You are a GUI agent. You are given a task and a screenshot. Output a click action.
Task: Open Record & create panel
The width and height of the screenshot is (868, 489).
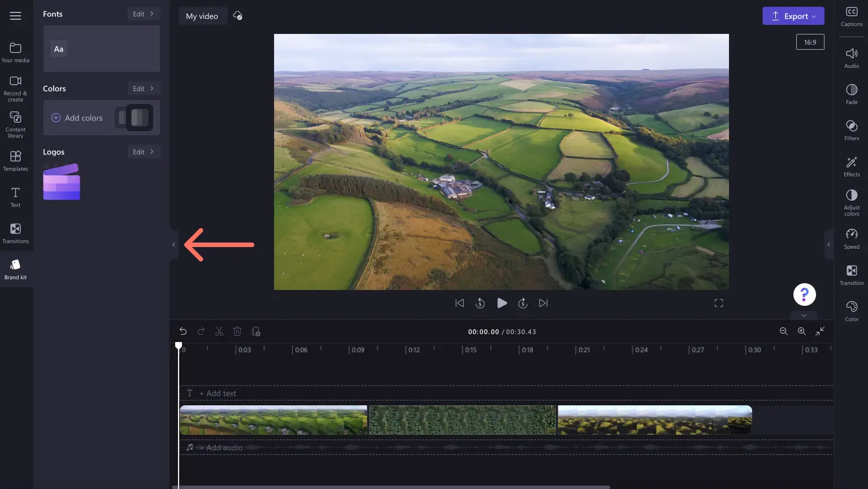[15, 88]
